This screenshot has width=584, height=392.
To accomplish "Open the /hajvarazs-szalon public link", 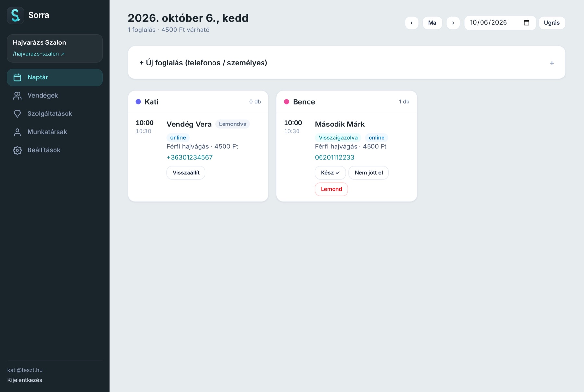I will point(39,54).
